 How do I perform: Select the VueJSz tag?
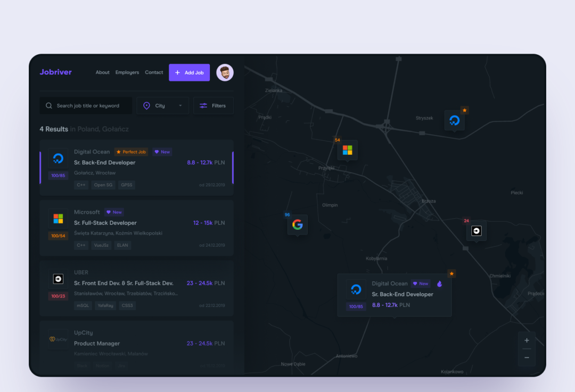[101, 245]
